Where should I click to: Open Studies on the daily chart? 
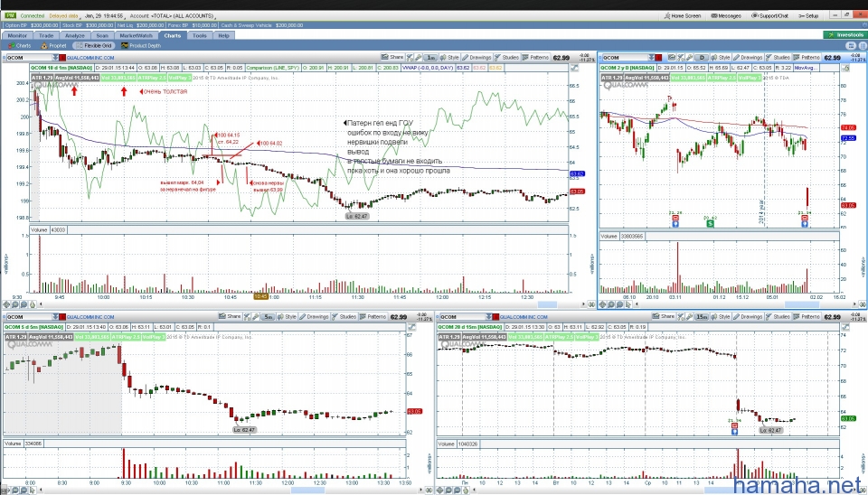[778, 57]
